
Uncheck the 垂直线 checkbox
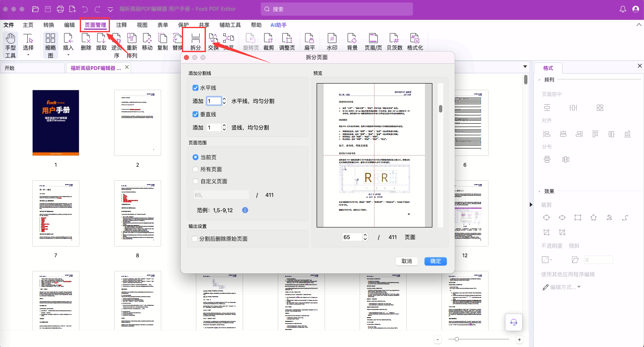coord(196,114)
